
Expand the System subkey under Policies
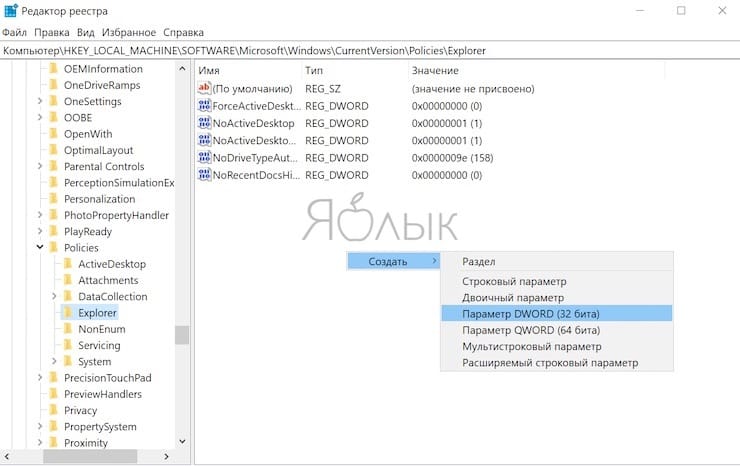pos(54,361)
